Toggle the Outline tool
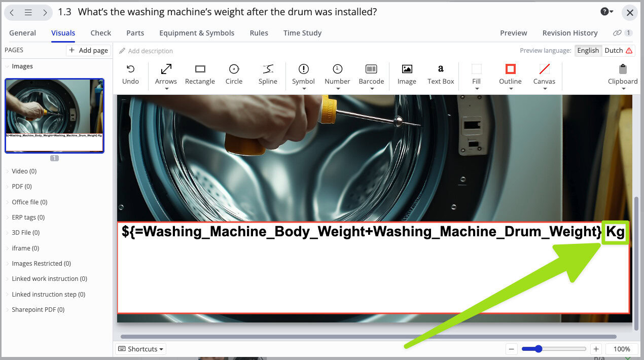The width and height of the screenshot is (644, 360). (510, 74)
